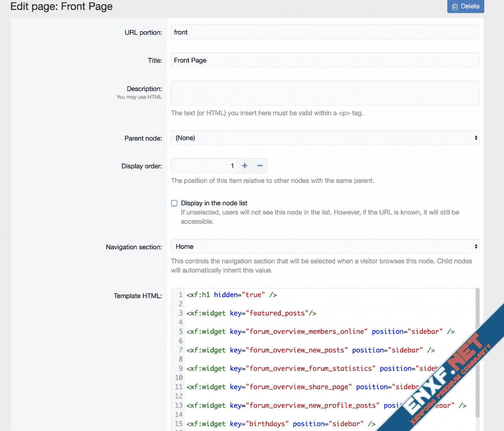Click inside the empty Description text area
Screen dimensions: 504x431
click(325, 93)
